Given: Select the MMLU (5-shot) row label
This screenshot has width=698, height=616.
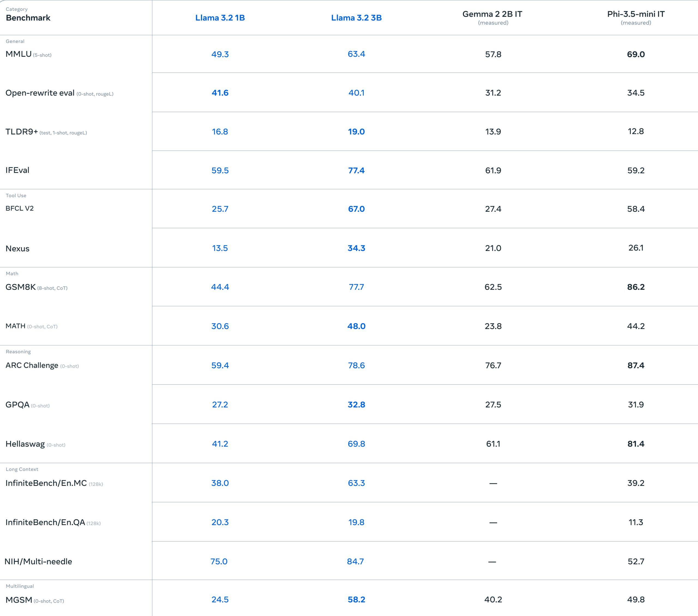Looking at the screenshot, I should click(28, 54).
